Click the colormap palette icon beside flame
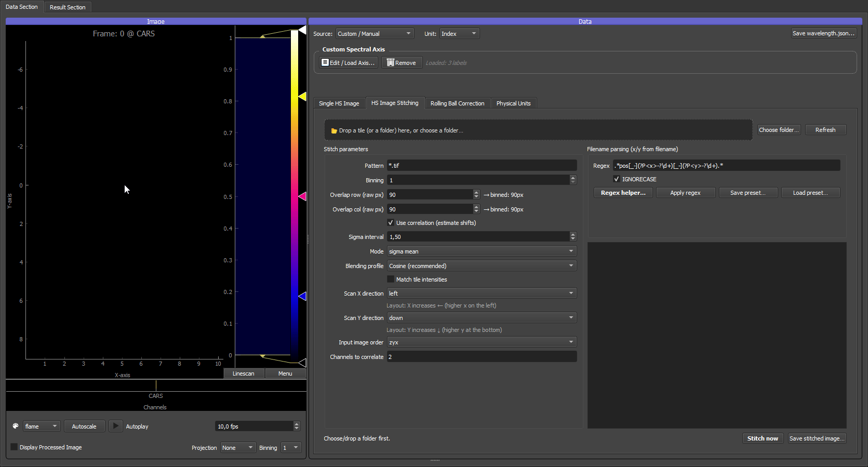 16,426
